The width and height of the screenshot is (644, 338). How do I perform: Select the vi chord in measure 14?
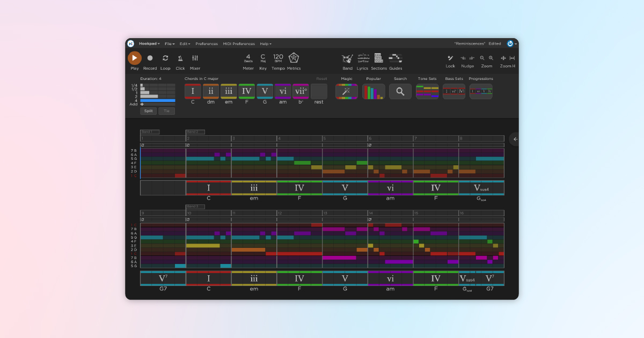point(390,278)
